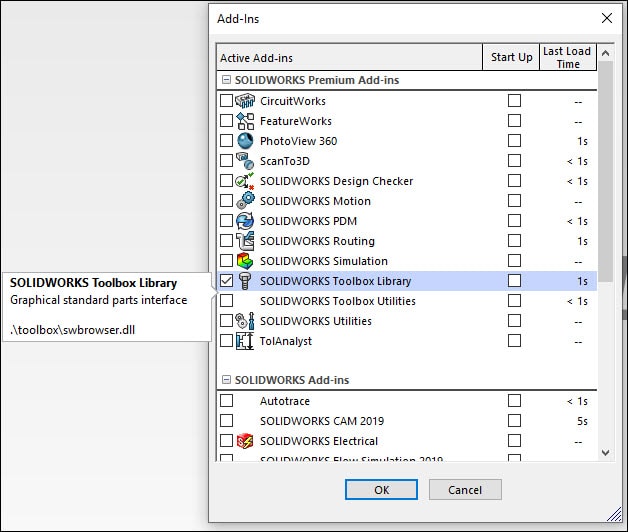Click the SOLIDWORKS Simulation colored icon

[x=245, y=261]
